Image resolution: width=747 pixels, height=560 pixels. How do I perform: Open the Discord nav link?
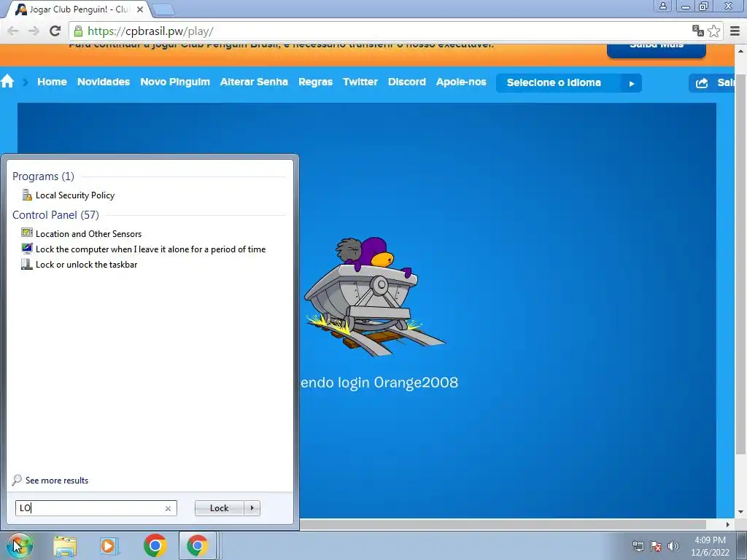tap(407, 82)
